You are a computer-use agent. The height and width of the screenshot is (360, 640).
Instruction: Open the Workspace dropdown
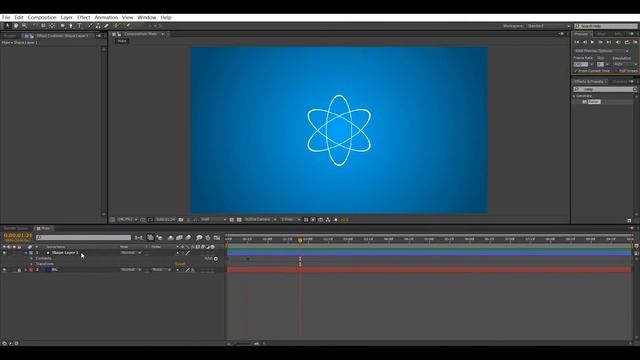point(549,26)
